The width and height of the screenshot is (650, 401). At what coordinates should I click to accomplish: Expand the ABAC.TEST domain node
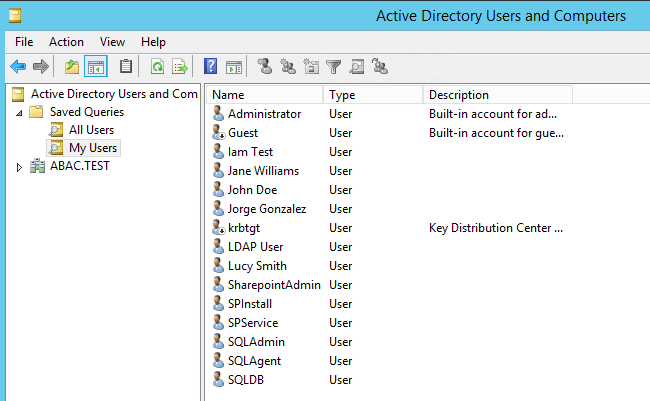[19, 167]
